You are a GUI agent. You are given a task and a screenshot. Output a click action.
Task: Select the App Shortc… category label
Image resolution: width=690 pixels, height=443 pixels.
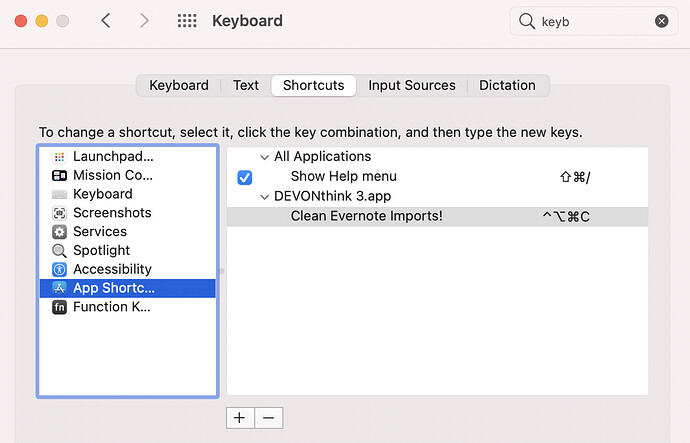(x=114, y=288)
